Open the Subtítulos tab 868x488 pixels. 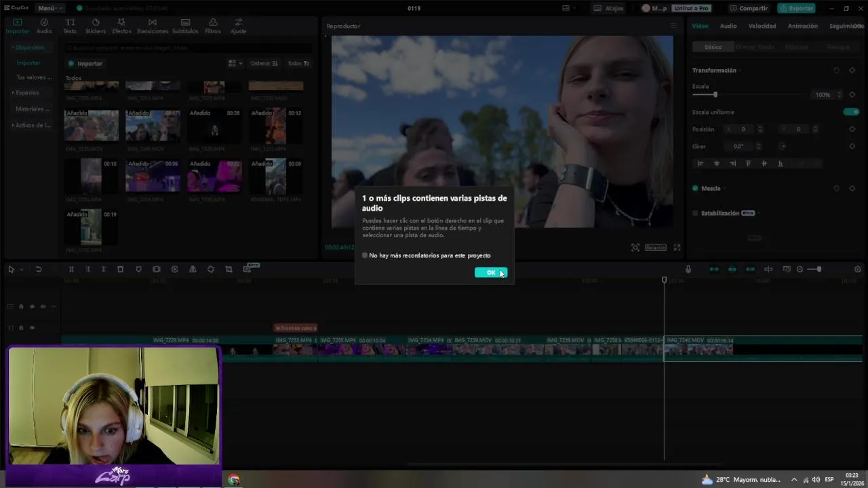[x=185, y=26]
